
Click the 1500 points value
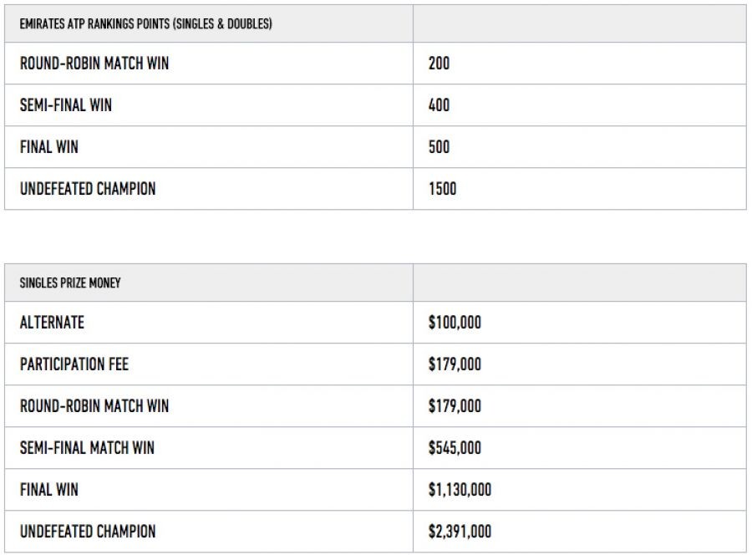(x=442, y=189)
